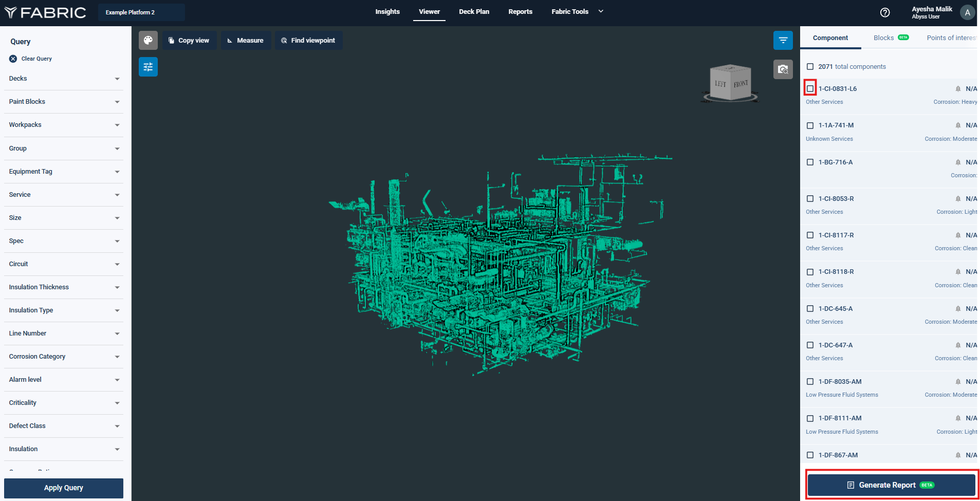Click the Measure tool button

click(x=246, y=41)
